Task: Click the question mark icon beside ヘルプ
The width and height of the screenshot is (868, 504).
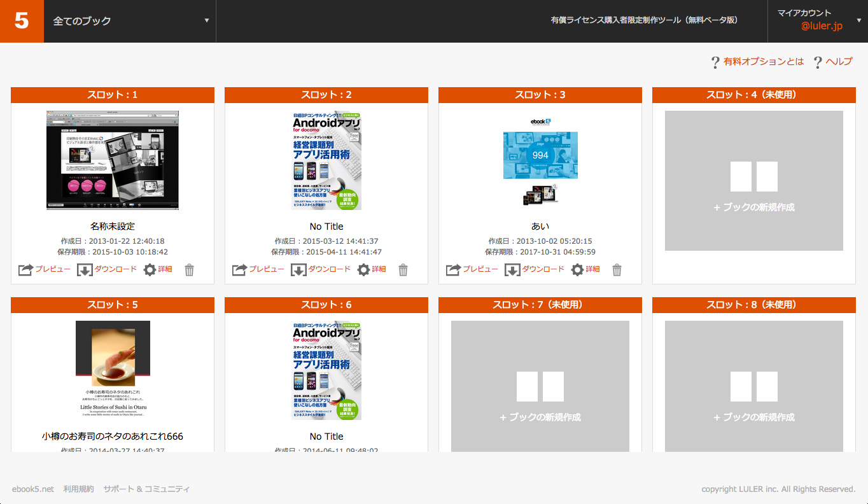Action: click(x=818, y=62)
